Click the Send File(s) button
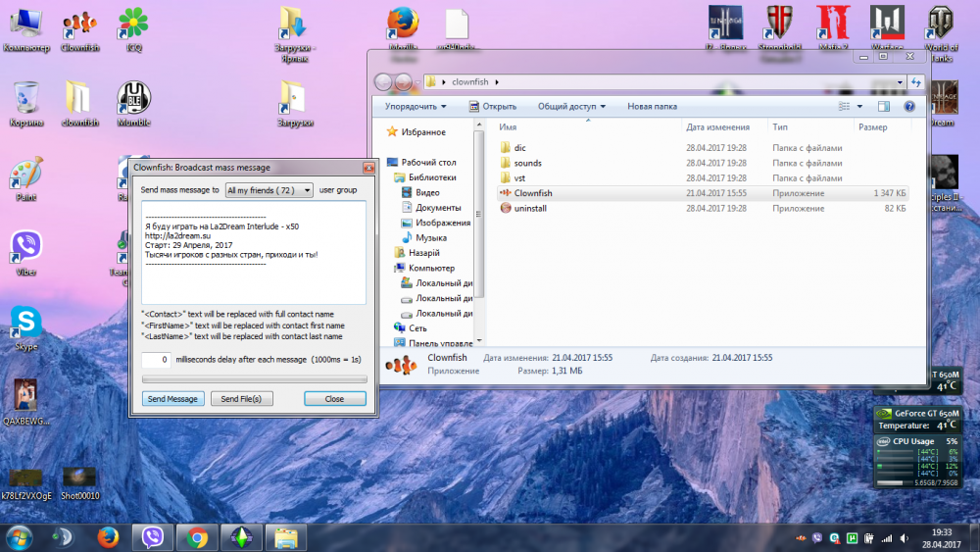This screenshot has width=980, height=552. [240, 399]
